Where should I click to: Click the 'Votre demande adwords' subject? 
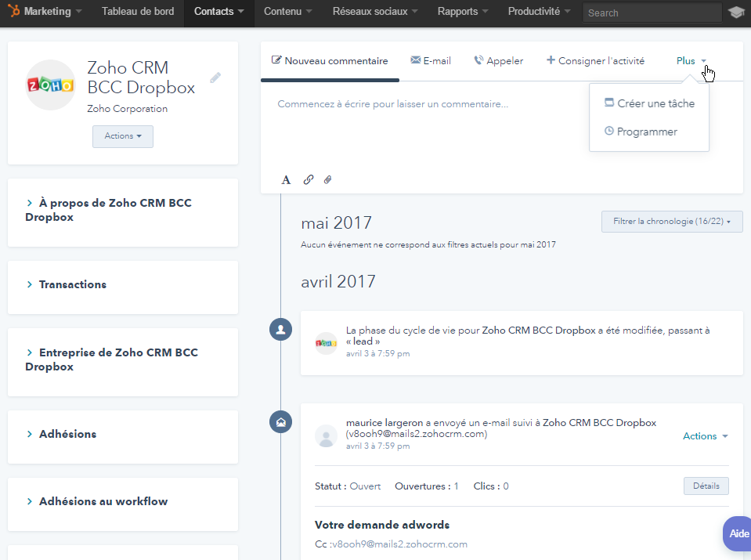(x=382, y=525)
